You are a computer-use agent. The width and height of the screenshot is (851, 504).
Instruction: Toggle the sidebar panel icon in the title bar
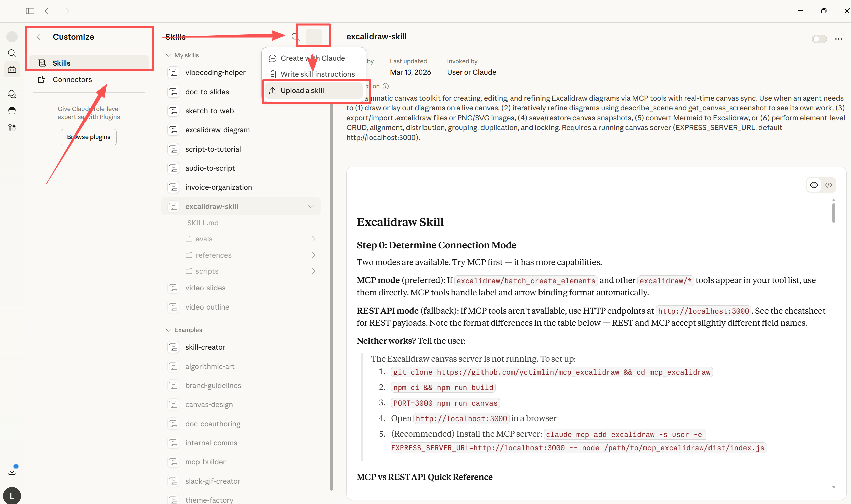30,11
